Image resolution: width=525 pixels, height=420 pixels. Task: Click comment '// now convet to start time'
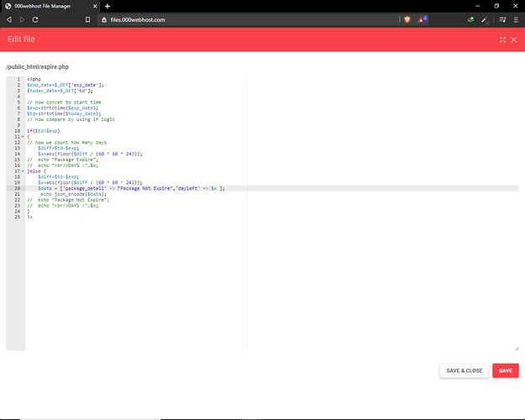(64, 102)
